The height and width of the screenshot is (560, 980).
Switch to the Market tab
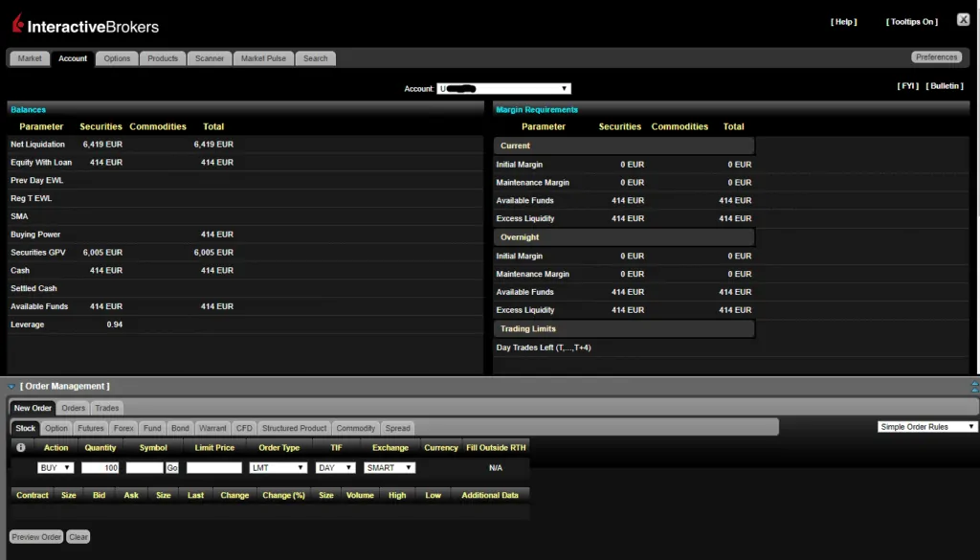30,58
